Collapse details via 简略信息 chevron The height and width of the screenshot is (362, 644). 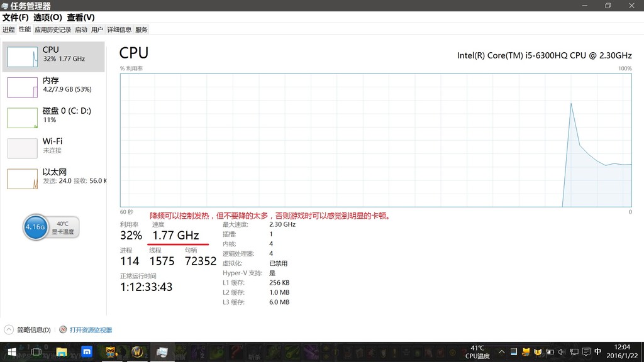coord(9,330)
